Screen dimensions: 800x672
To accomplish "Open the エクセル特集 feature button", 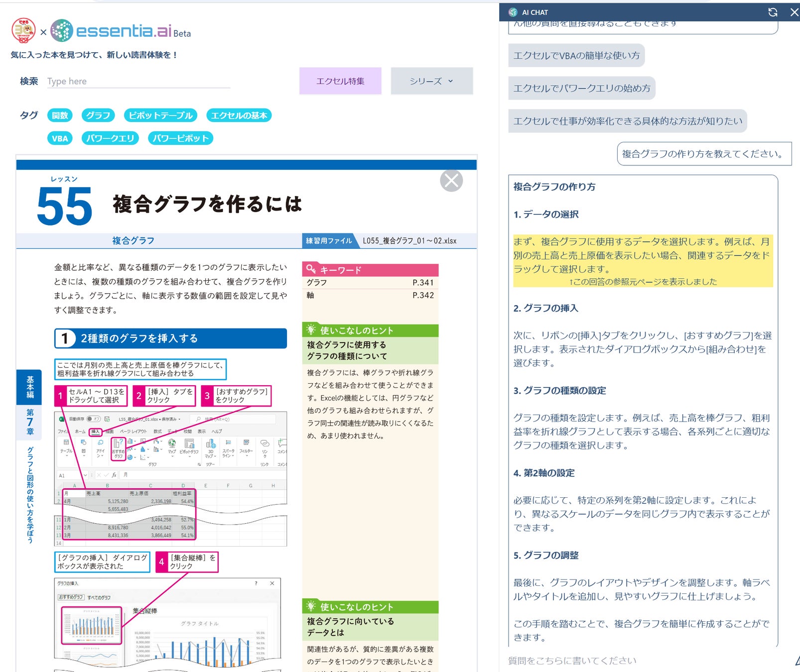I will tap(340, 81).
